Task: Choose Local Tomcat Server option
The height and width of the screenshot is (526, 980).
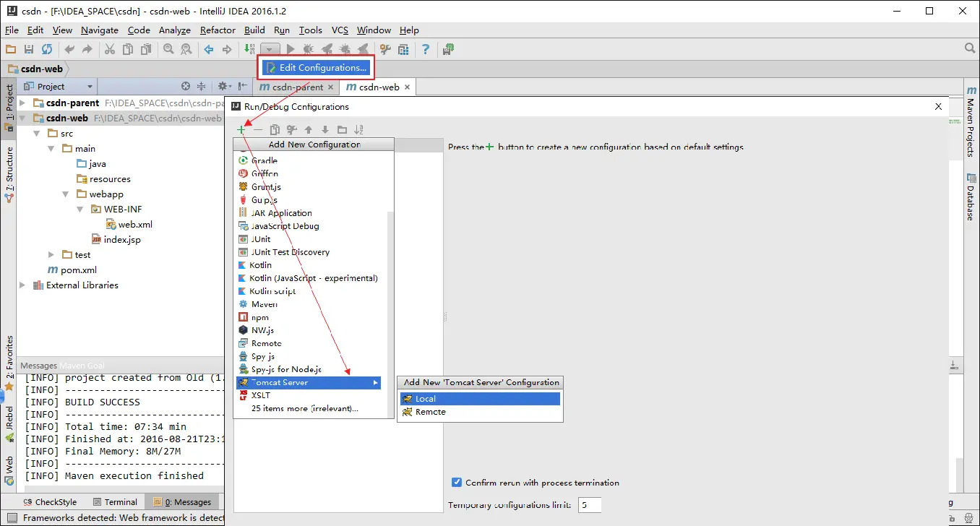Action: click(480, 399)
